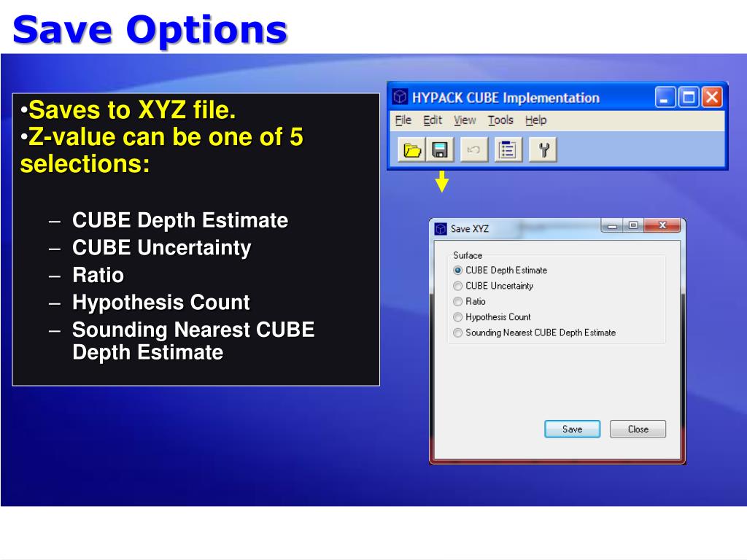Close the Save XYZ dialog with X
The height and width of the screenshot is (560, 747).
pos(662,225)
